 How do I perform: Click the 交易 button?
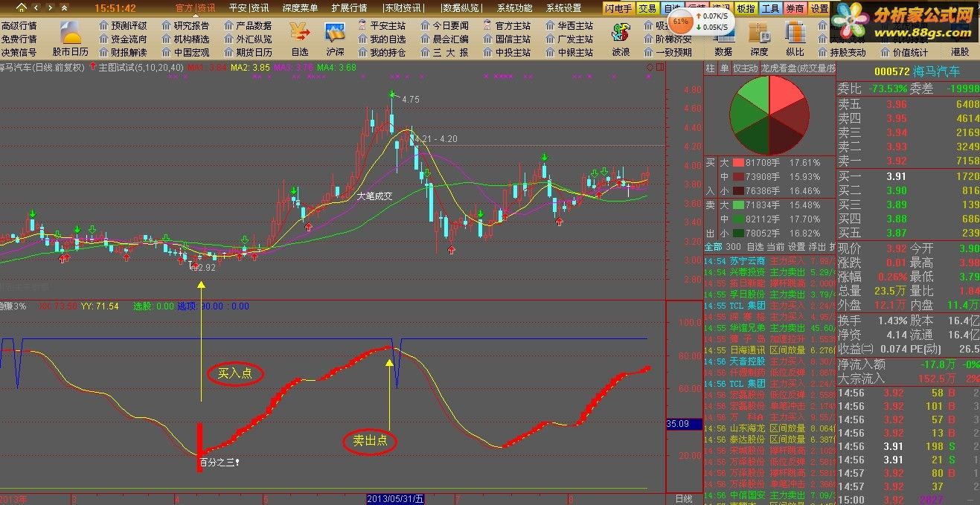click(647, 8)
